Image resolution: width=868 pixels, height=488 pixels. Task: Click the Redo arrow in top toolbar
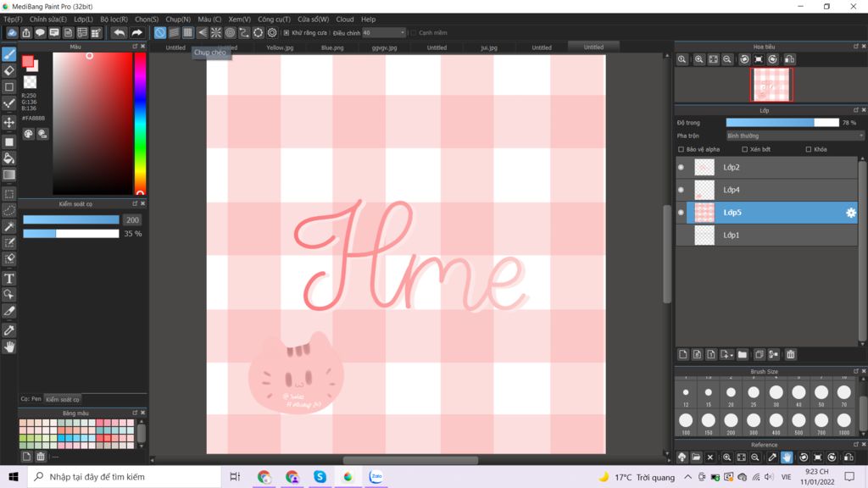pyautogui.click(x=136, y=33)
